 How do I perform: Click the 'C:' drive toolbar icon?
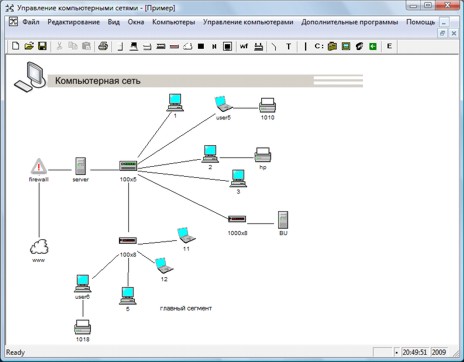319,46
